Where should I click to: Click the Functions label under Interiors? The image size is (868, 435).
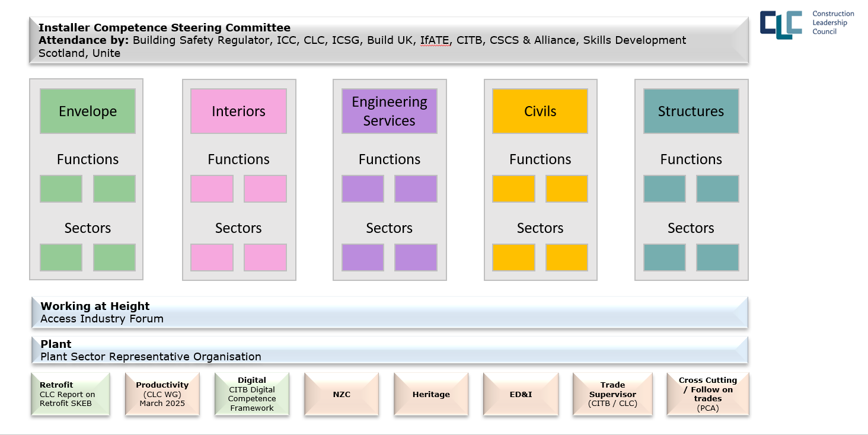coord(238,159)
